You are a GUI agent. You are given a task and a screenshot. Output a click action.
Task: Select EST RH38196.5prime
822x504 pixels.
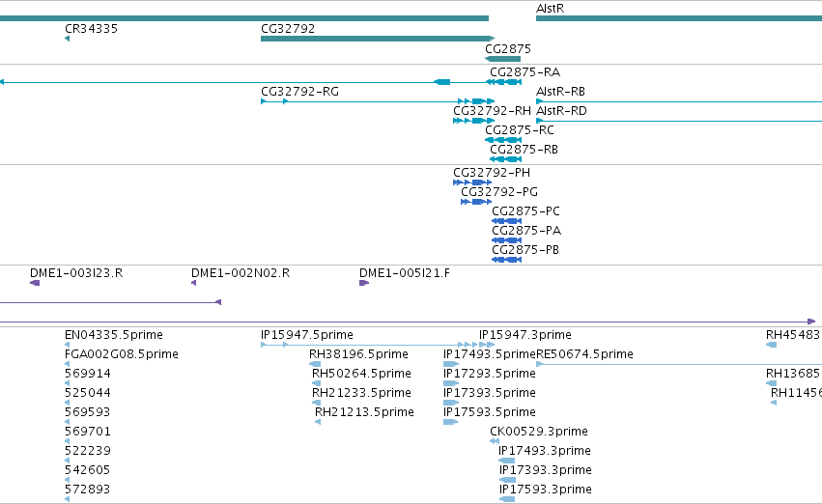click(x=315, y=364)
